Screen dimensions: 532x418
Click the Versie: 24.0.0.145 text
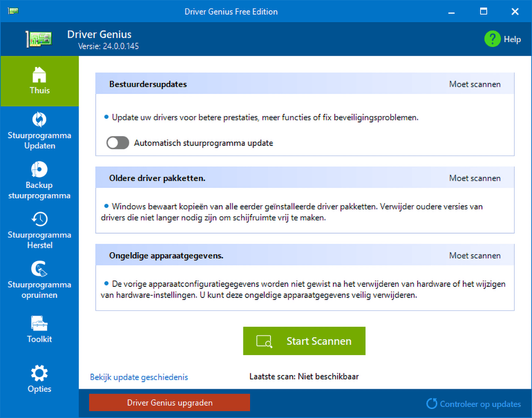click(109, 46)
